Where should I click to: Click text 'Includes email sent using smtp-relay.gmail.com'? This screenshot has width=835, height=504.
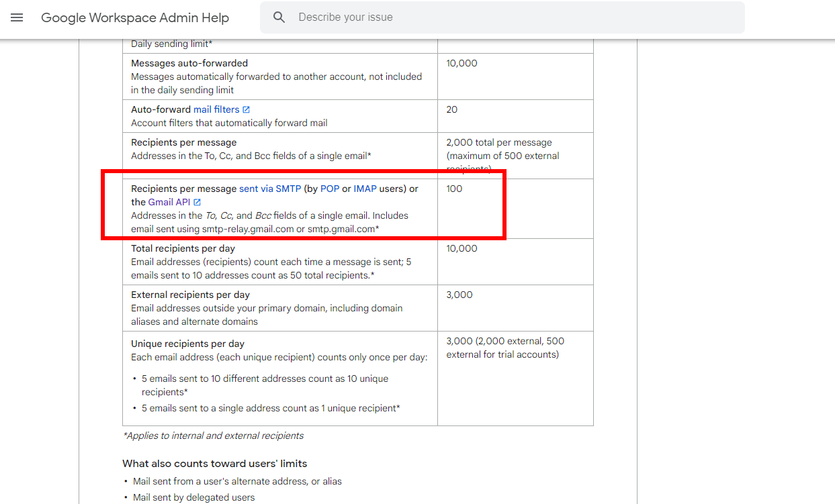coord(269,222)
